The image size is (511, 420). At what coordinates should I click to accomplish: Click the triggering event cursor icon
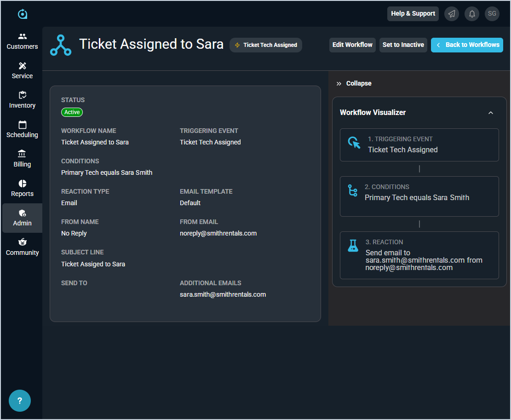coord(354,143)
